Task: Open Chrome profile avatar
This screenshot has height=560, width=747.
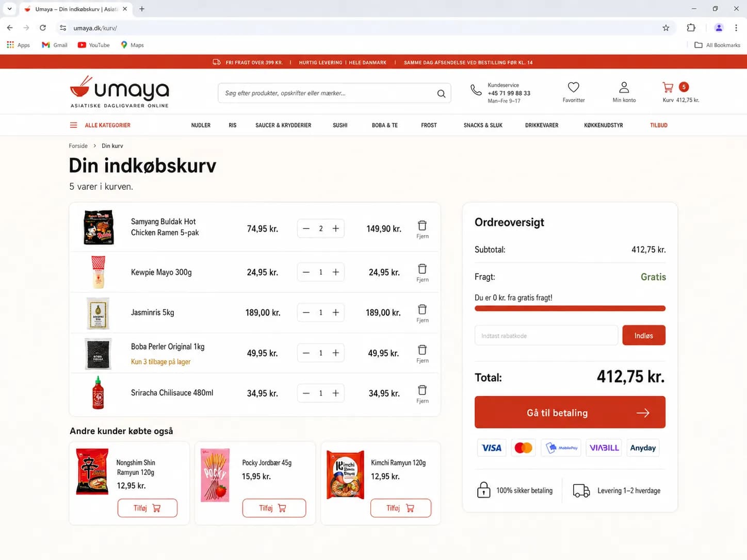Action: point(719,28)
